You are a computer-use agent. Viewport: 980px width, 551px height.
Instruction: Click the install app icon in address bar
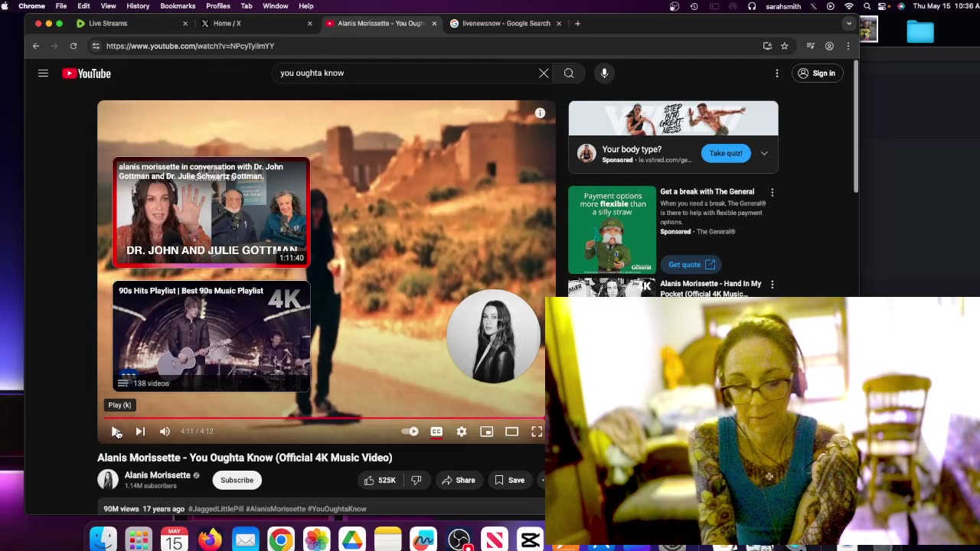[x=767, y=46]
